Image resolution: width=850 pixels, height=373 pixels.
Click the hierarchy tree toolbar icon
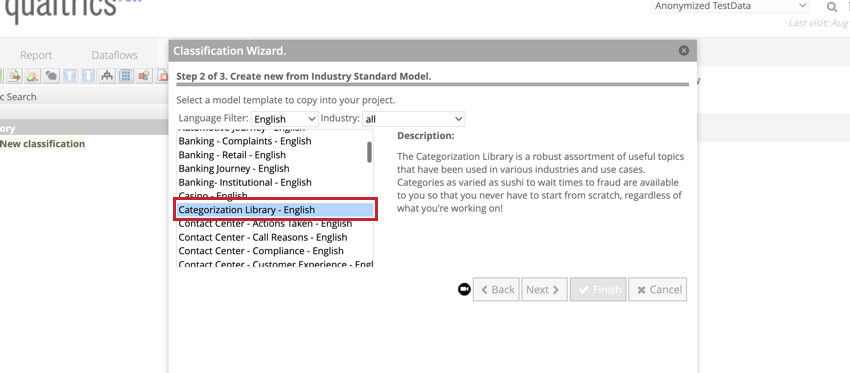pos(107,76)
